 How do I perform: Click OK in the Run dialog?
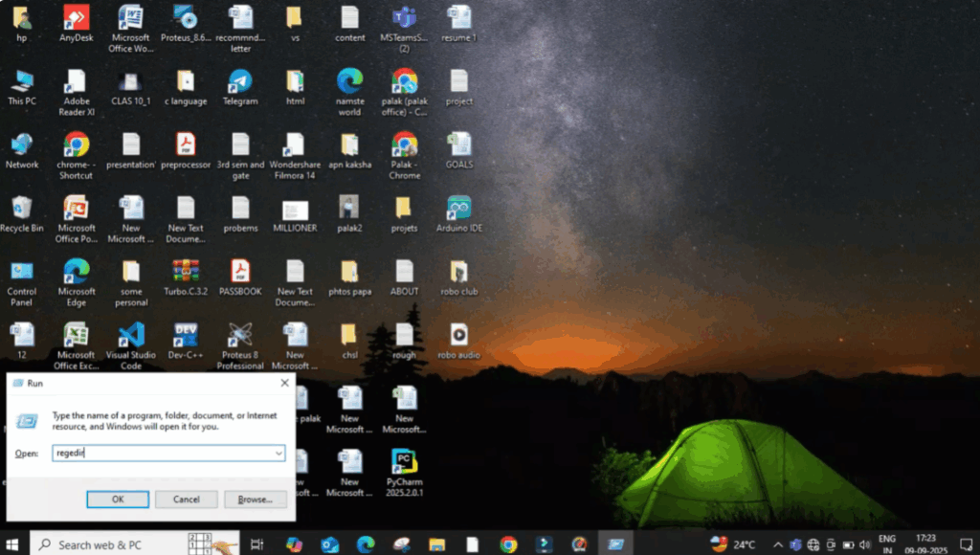click(x=118, y=499)
